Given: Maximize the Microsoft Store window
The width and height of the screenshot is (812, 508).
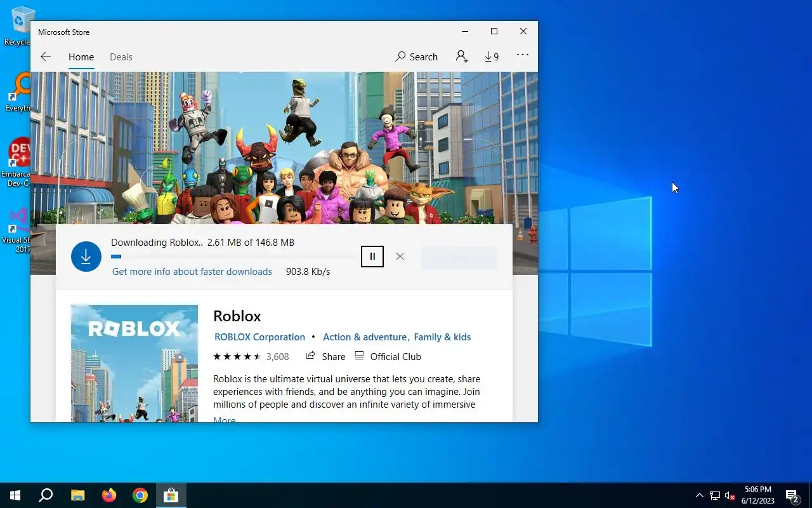Looking at the screenshot, I should pos(494,31).
